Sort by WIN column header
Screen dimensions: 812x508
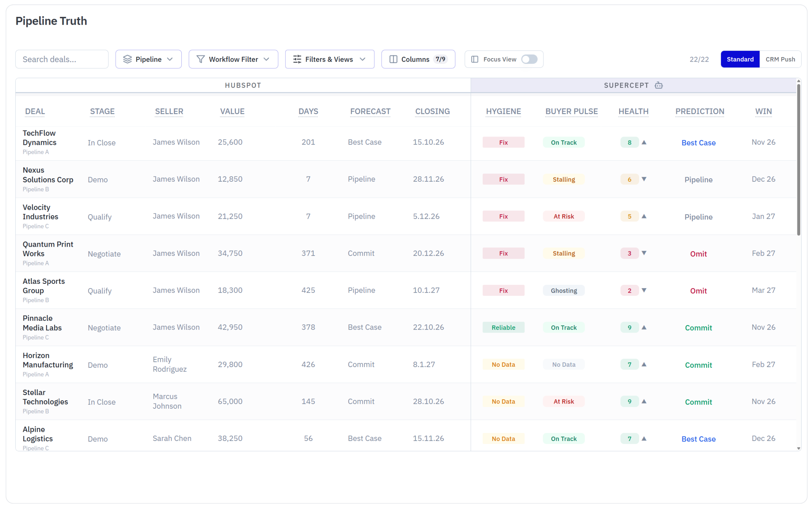[763, 111]
